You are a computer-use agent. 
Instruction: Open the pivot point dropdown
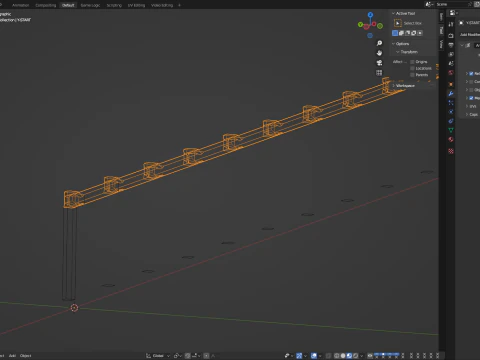coord(177,356)
